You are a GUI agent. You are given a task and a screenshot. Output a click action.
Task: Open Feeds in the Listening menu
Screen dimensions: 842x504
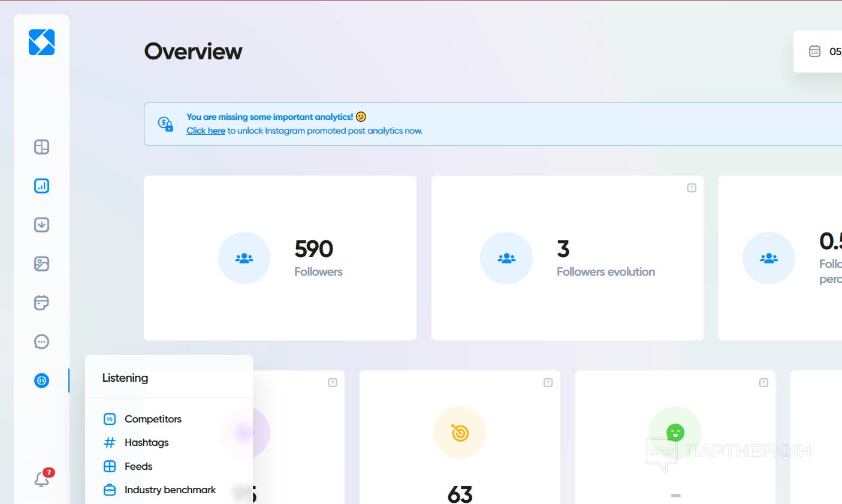pyautogui.click(x=138, y=466)
